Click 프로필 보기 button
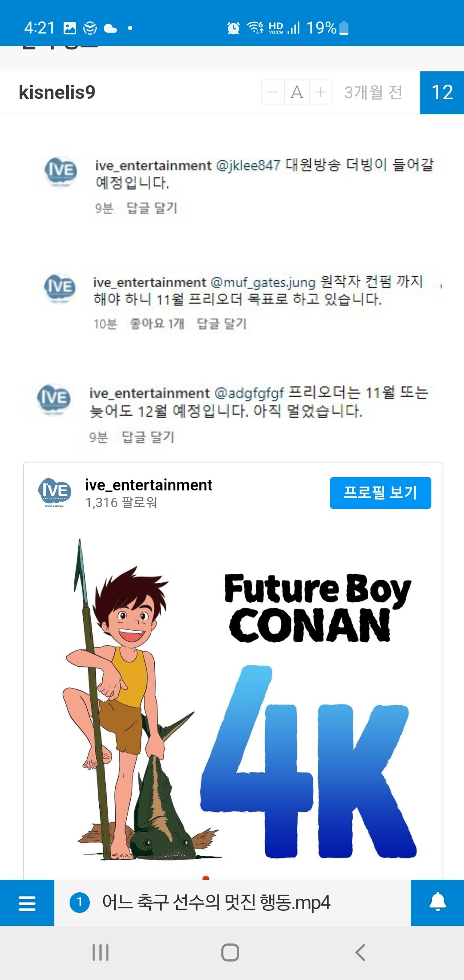The image size is (464, 980). click(380, 493)
